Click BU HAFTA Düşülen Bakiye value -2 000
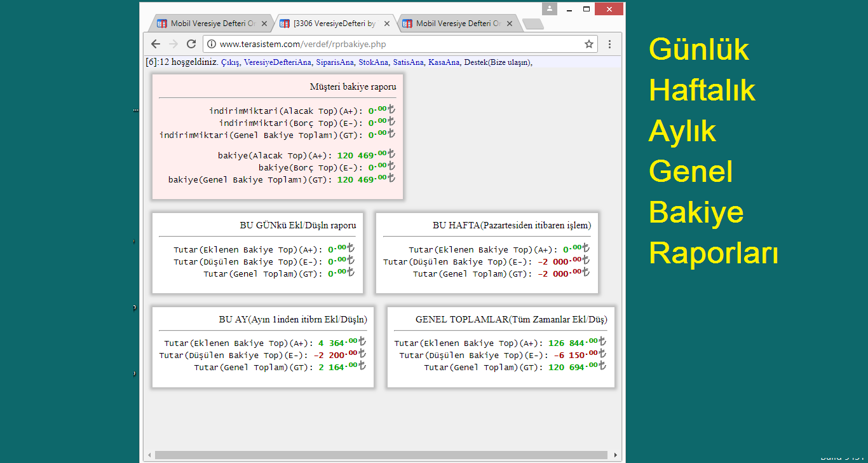This screenshot has height=463, width=868. (564, 261)
